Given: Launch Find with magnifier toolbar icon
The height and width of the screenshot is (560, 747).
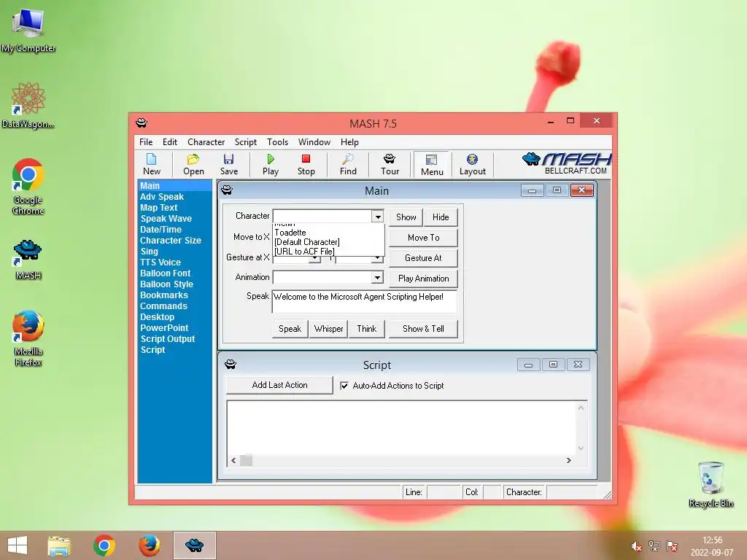Looking at the screenshot, I should [x=348, y=164].
